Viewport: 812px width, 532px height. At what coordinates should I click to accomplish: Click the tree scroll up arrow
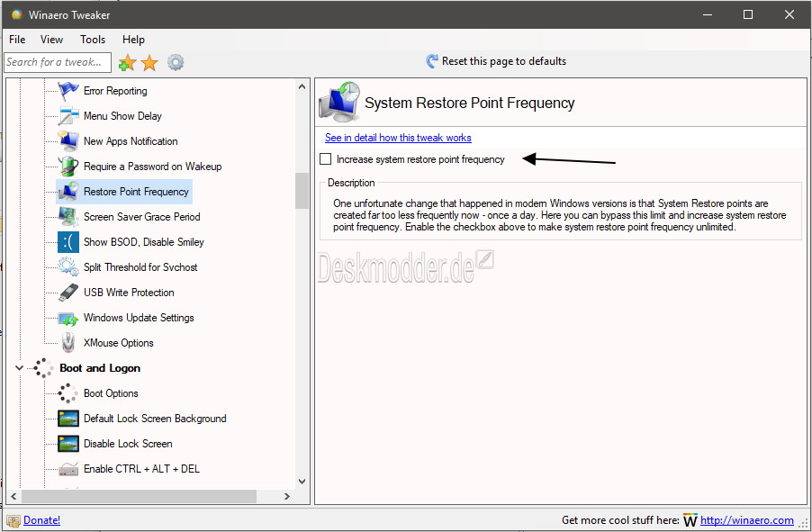pos(302,87)
